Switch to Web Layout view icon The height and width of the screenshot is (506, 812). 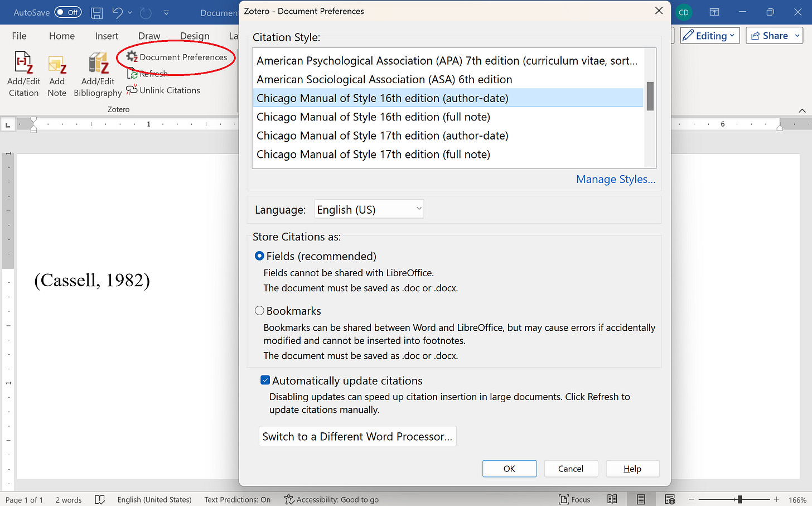[670, 499]
